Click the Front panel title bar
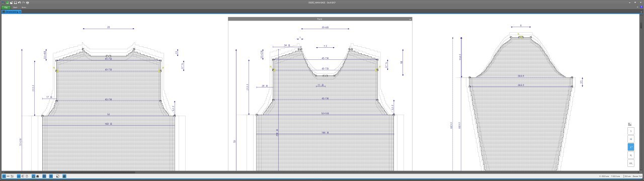644x181 pixels. tap(320, 19)
